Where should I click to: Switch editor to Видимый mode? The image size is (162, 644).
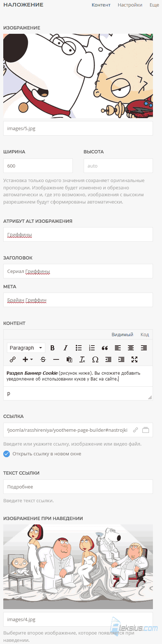(x=122, y=334)
